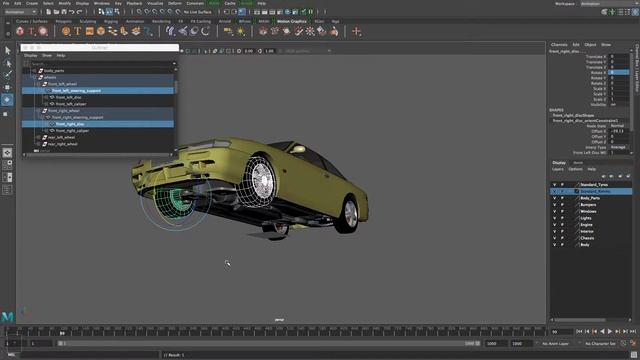Open the Outliner Show menu

[47, 56]
